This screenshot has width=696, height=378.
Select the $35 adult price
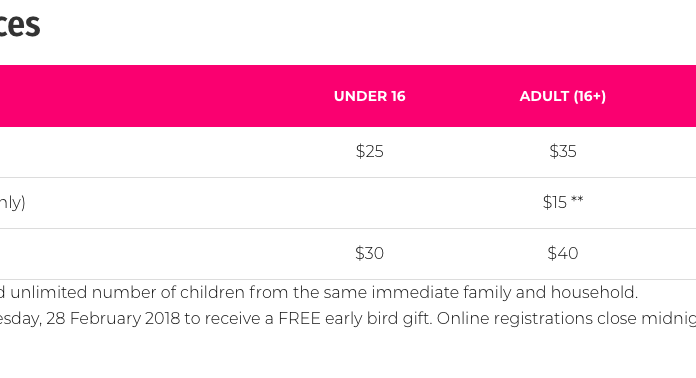(x=562, y=152)
